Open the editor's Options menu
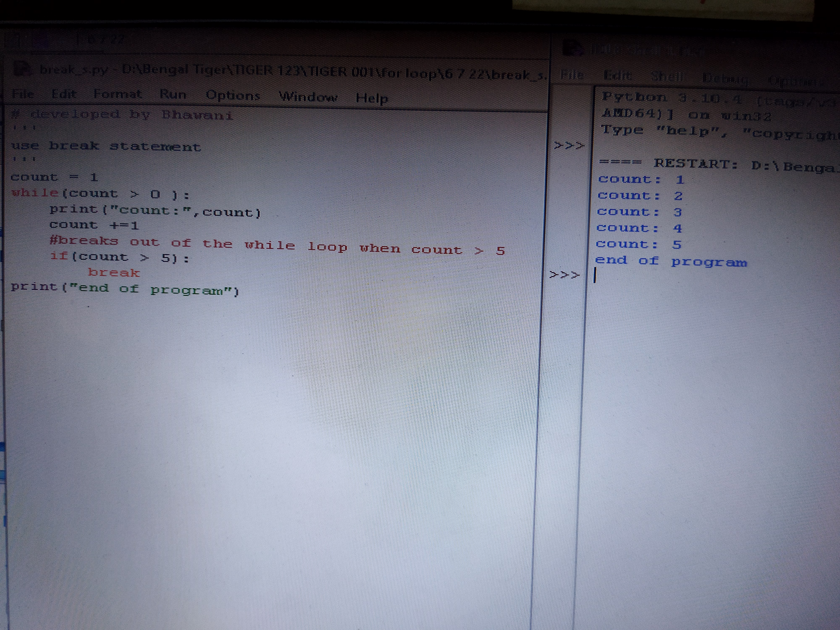Image resolution: width=840 pixels, height=630 pixels. pyautogui.click(x=233, y=95)
